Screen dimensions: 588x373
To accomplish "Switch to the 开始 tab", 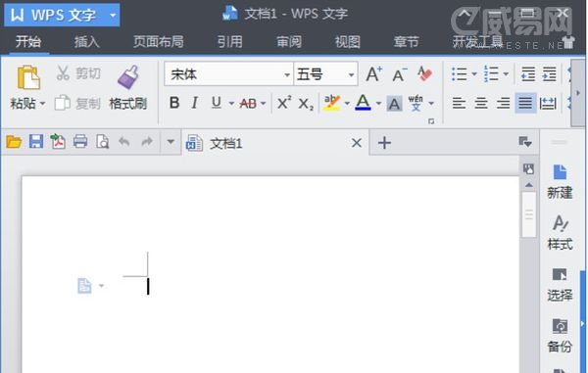I will pyautogui.click(x=28, y=41).
